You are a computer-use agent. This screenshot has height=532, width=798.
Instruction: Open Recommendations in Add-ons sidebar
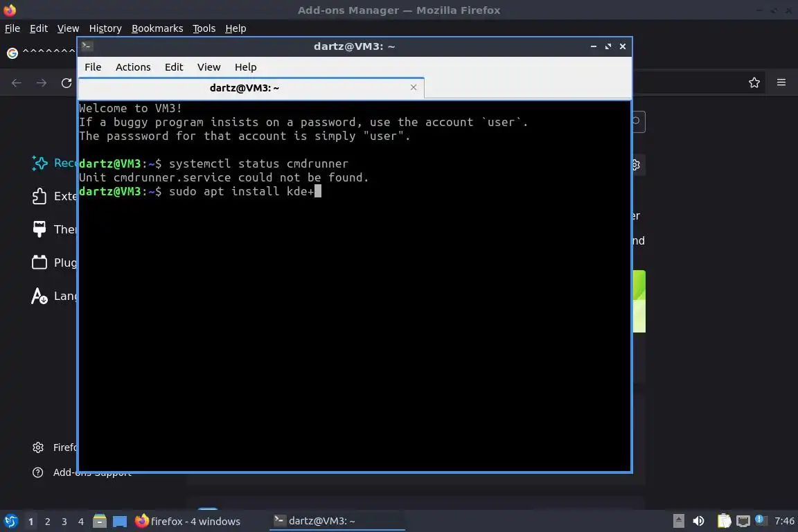click(x=53, y=163)
